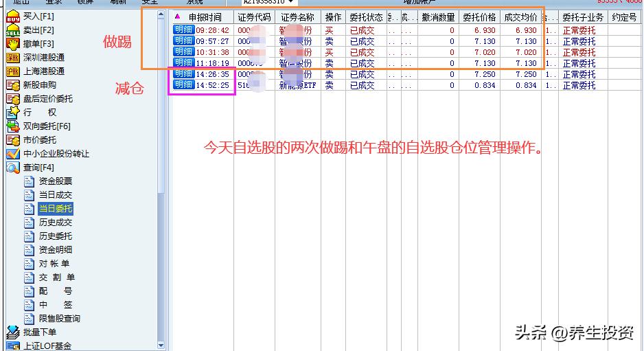The width and height of the screenshot is (644, 351).
Task: Select 7.020 委托价格 cell
Action: pyautogui.click(x=485, y=53)
